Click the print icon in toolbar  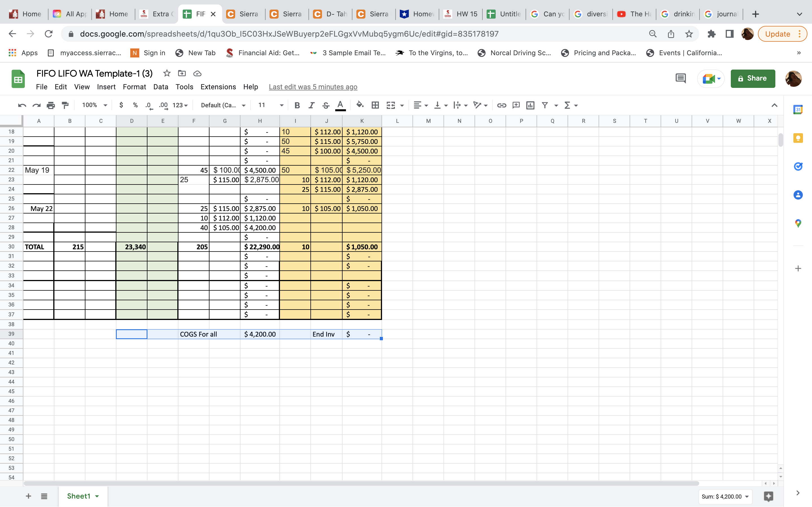[51, 105]
